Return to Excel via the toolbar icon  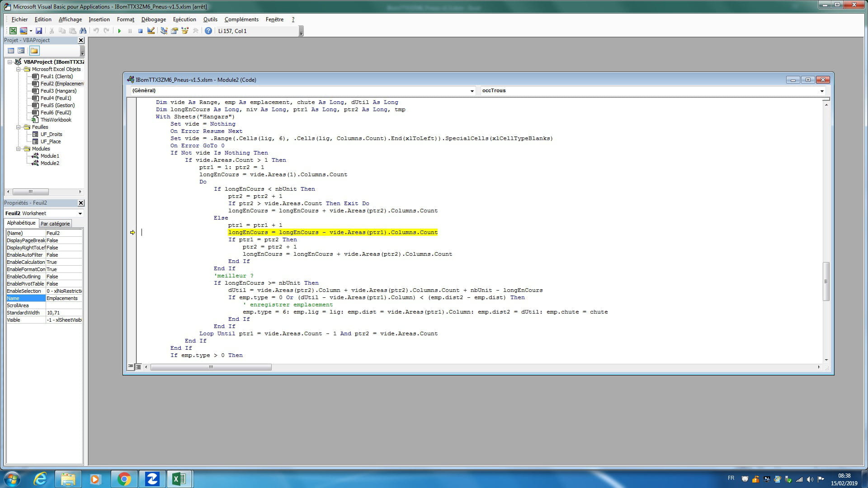click(13, 31)
